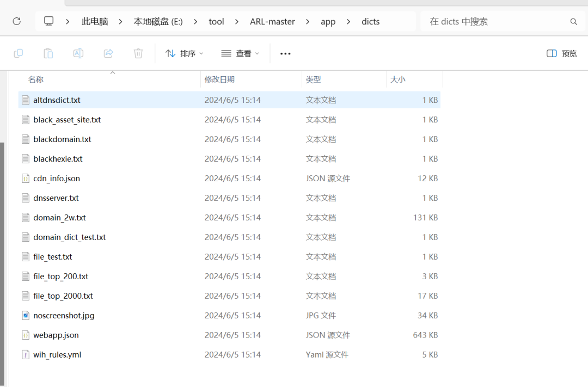The width and height of the screenshot is (588, 387).
Task: Open the three-dot more options menu
Action: tap(285, 53)
